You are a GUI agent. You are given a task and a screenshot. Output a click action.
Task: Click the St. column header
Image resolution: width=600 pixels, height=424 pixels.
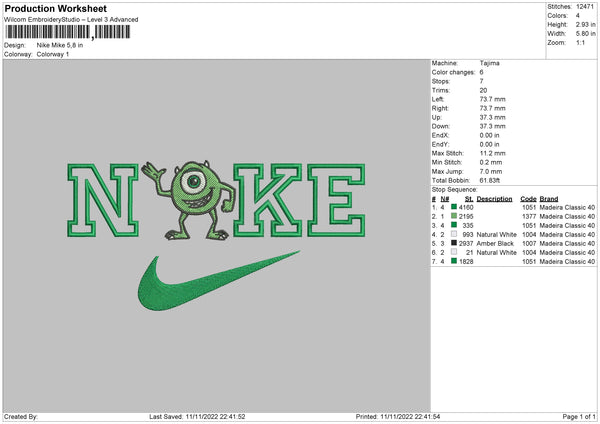469,199
